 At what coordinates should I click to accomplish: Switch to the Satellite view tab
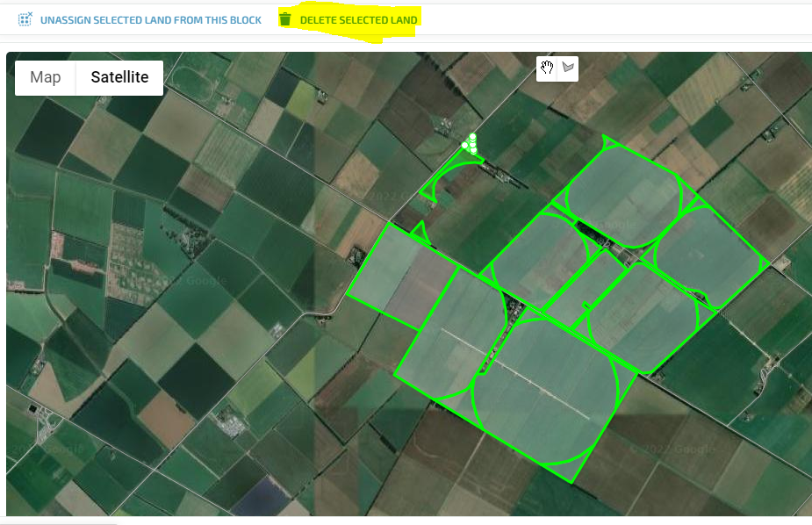[x=119, y=77]
